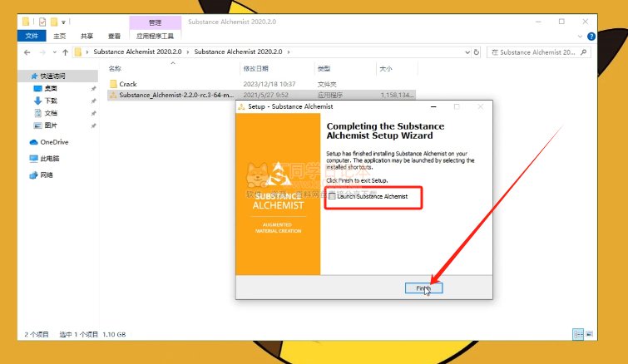Unpin 文档 pin icon
This screenshot has width=628, height=364.
click(93, 113)
